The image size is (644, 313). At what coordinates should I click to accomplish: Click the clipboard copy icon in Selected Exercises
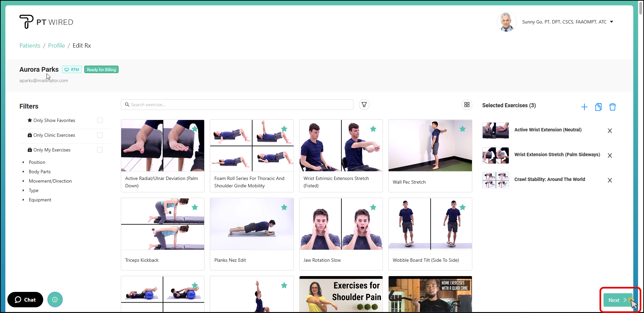[x=598, y=107]
